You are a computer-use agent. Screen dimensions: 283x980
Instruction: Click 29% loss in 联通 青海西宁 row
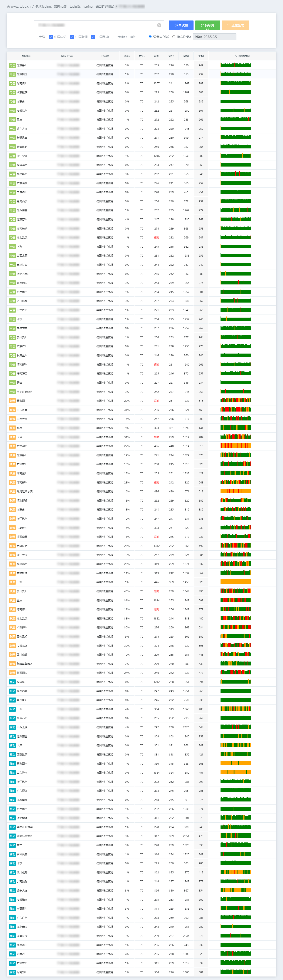click(x=127, y=401)
